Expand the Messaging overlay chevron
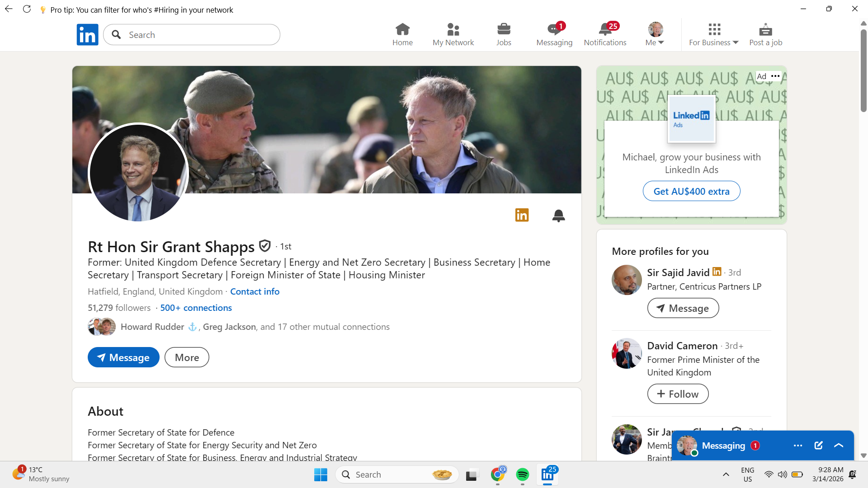 tap(839, 446)
